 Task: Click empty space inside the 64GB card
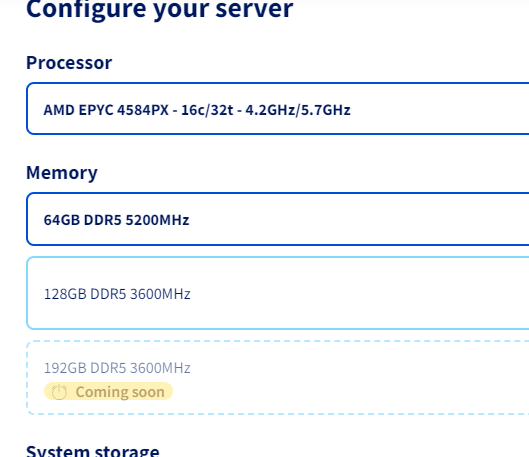[x=371, y=219]
